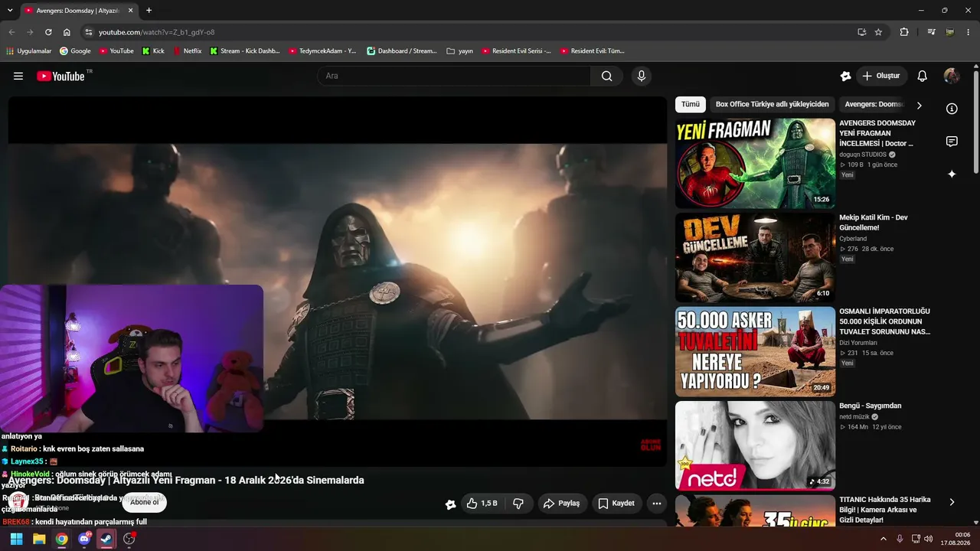Go to browser home page

tap(67, 32)
